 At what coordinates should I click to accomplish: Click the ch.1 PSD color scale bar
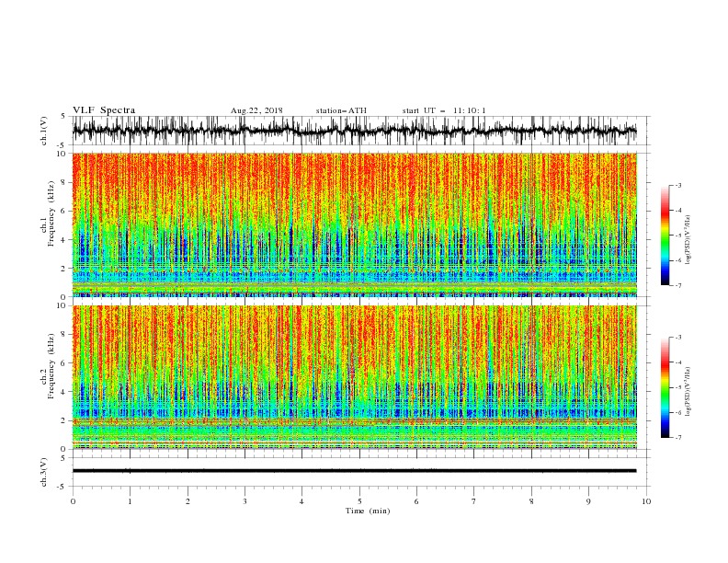pos(665,236)
